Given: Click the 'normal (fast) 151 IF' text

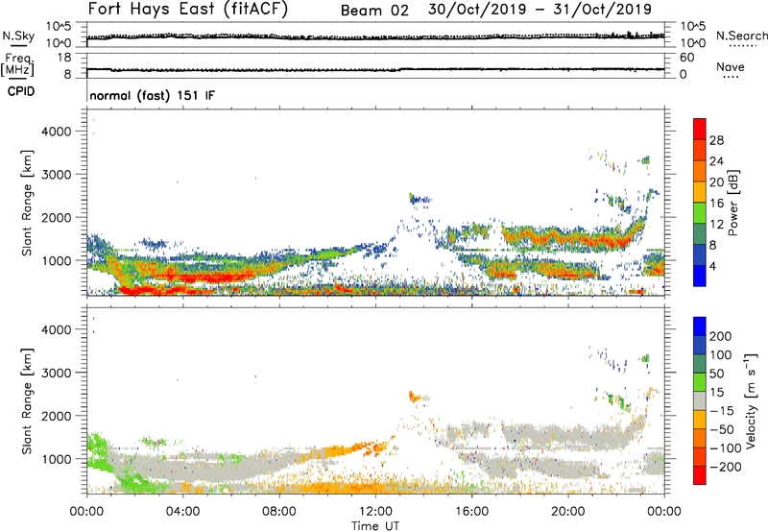Looking at the screenshot, I should point(153,95).
